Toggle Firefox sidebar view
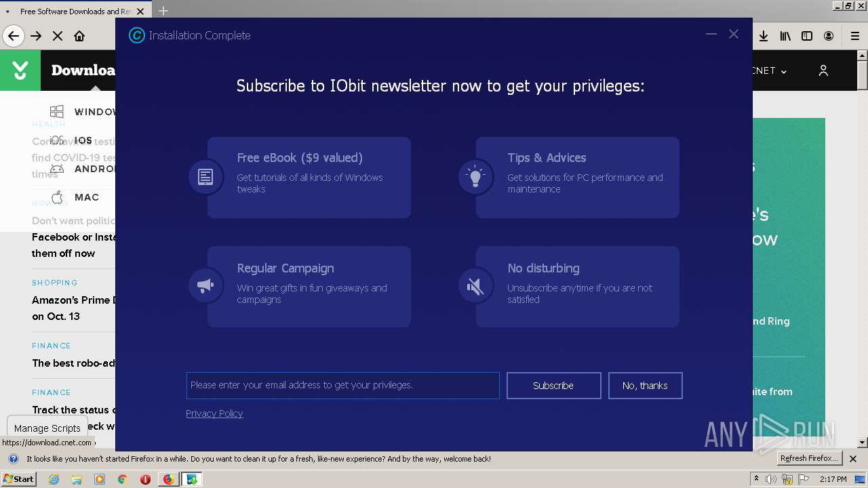The height and width of the screenshot is (488, 868). pyautogui.click(x=807, y=36)
